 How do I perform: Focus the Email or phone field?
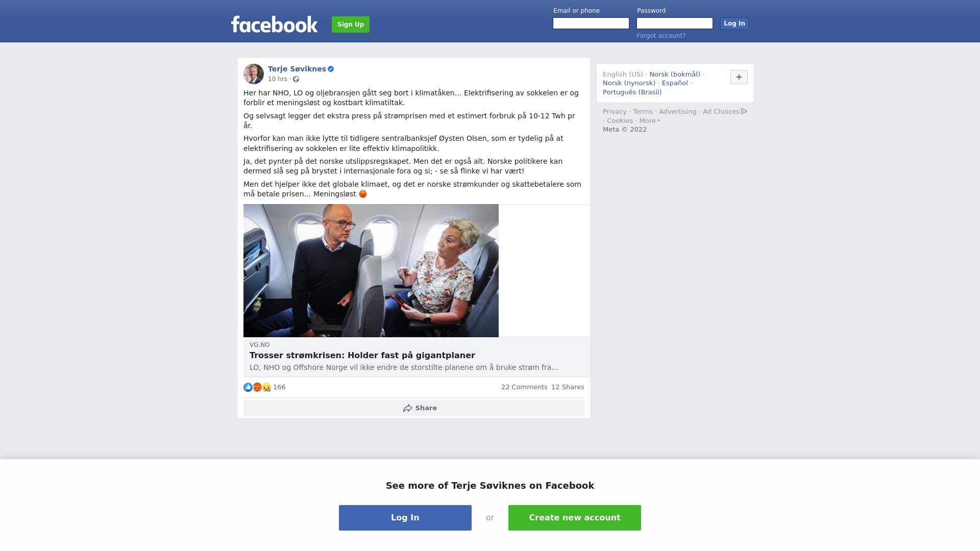[591, 23]
